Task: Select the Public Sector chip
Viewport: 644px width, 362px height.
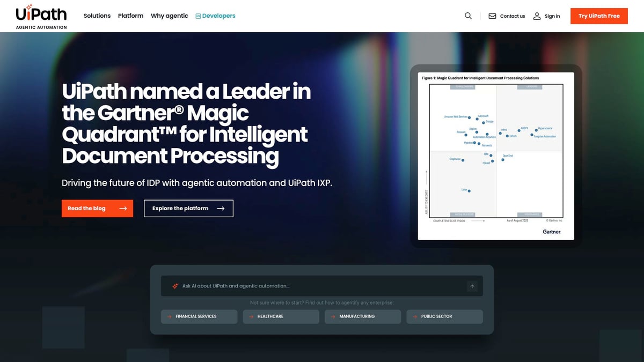Action: (x=444, y=316)
